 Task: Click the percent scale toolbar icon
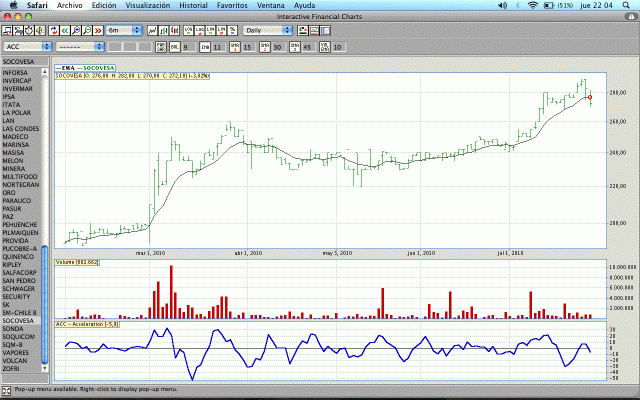coord(232,31)
